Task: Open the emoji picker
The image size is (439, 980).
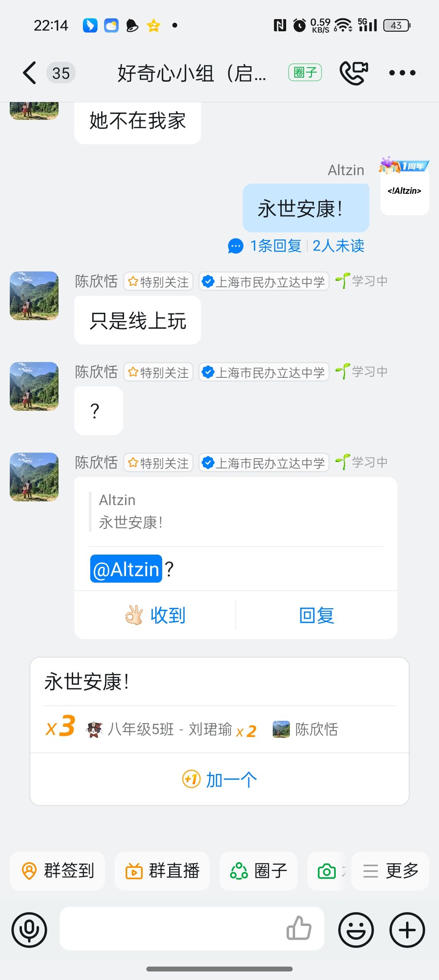Action: (356, 930)
